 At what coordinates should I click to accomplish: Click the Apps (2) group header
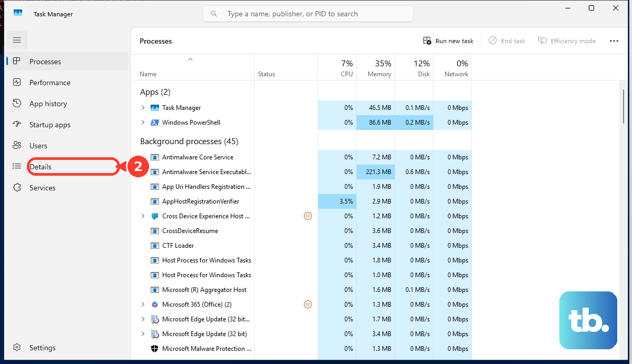pyautogui.click(x=155, y=92)
